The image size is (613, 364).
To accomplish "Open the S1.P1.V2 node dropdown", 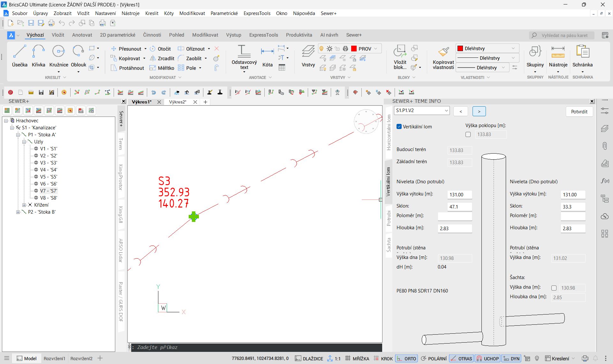I will coord(446,110).
